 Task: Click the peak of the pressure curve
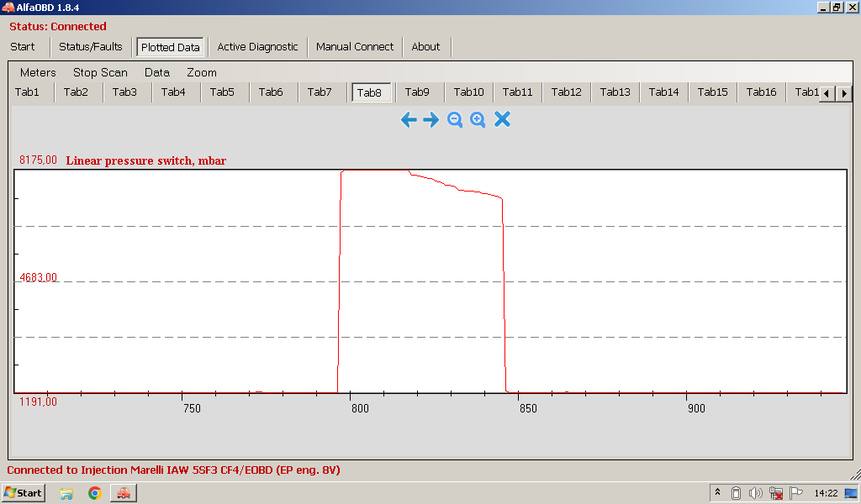(x=374, y=170)
